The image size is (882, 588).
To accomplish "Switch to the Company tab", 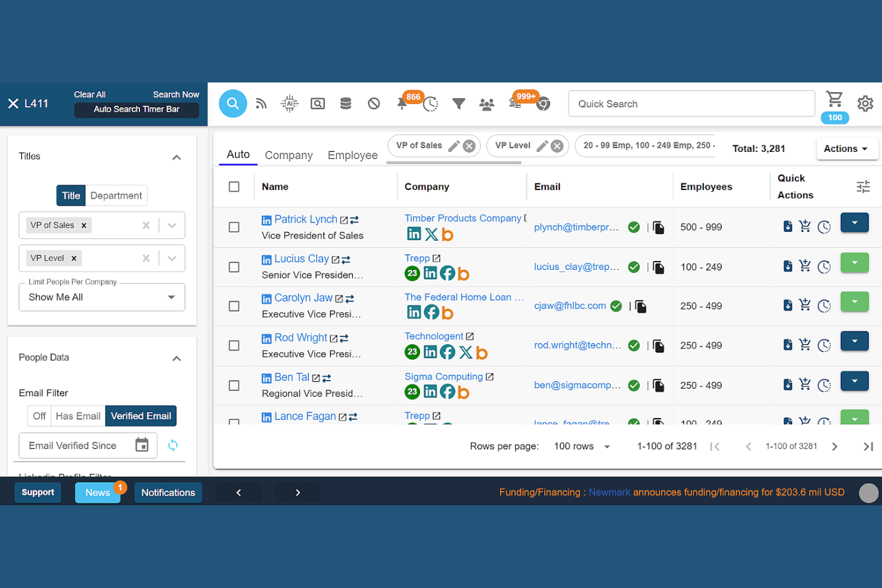I will tap(288, 155).
